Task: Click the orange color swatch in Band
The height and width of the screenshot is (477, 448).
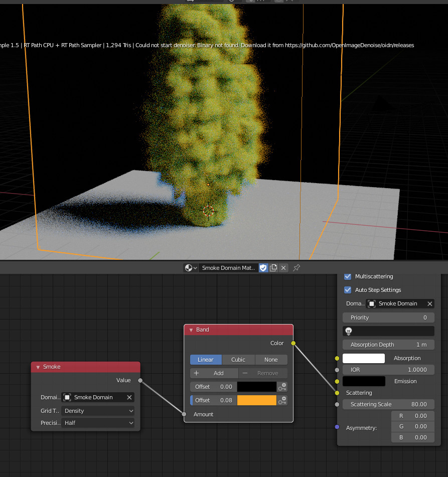Action: [256, 400]
